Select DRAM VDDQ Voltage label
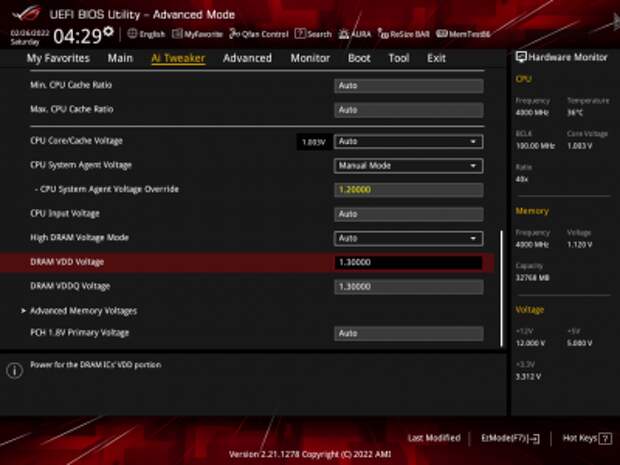Screen dimensions: 620x465 click(x=70, y=286)
